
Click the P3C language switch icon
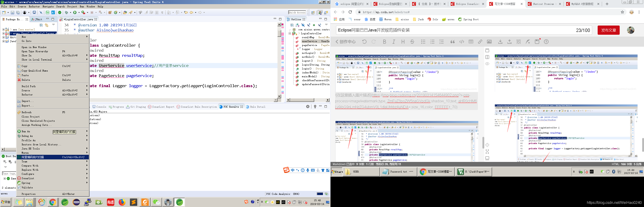coord(53,12)
